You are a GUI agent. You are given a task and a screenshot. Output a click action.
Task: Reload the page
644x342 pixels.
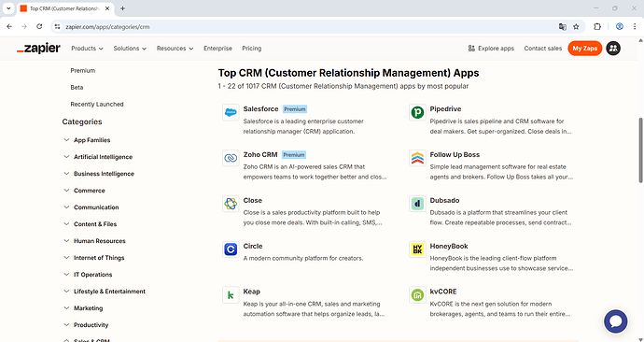[x=39, y=27]
